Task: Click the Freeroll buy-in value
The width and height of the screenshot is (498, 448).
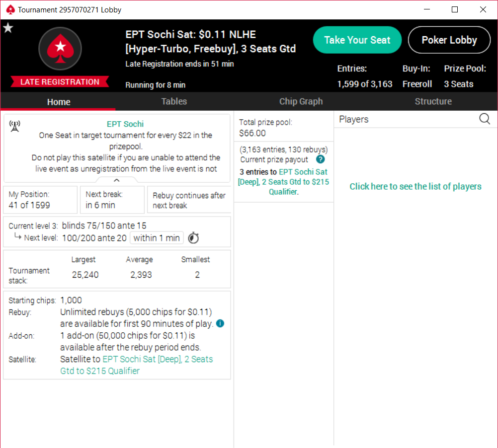Action: pyautogui.click(x=417, y=84)
